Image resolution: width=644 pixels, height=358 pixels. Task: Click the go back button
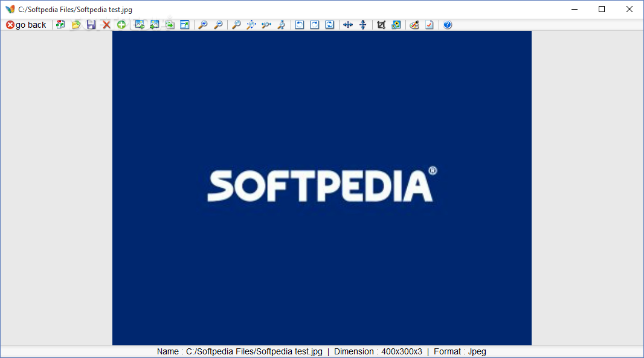tap(26, 25)
